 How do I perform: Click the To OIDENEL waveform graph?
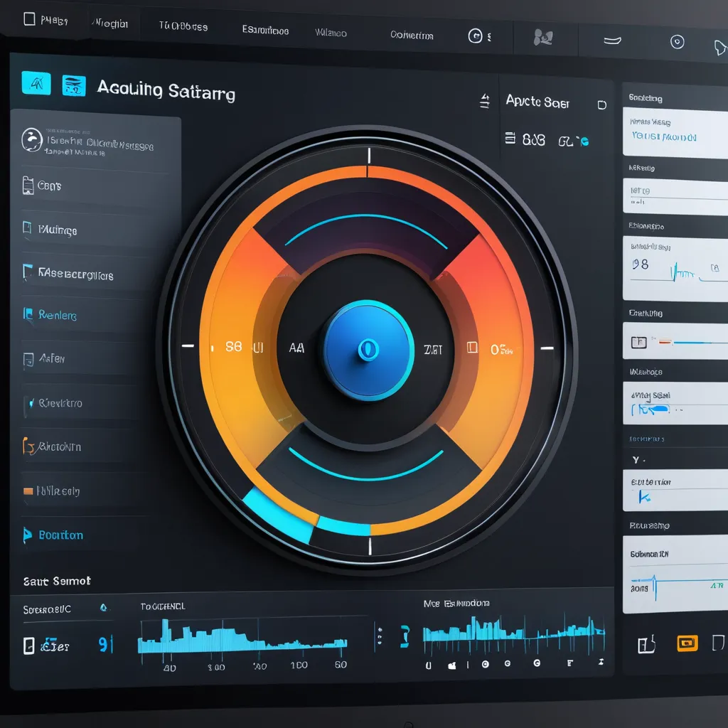point(242,636)
